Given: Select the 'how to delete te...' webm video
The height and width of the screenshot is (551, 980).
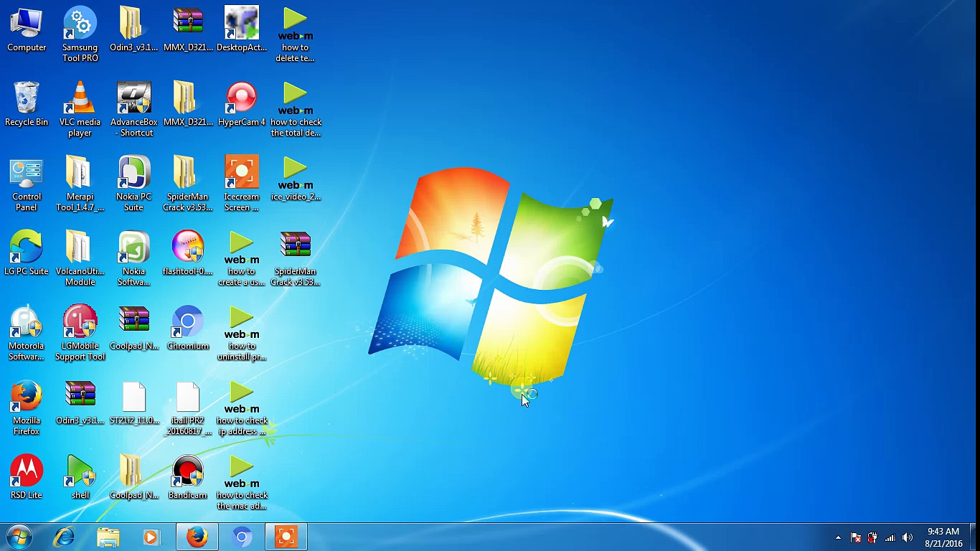Looking at the screenshot, I should pos(296,34).
